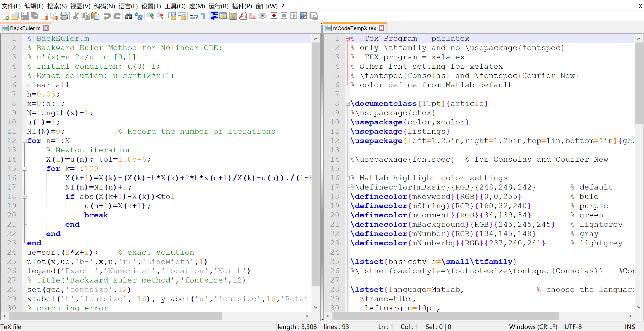Click the UTF-8 encoding status entry
This screenshot has width=644, height=331.
click(573, 327)
